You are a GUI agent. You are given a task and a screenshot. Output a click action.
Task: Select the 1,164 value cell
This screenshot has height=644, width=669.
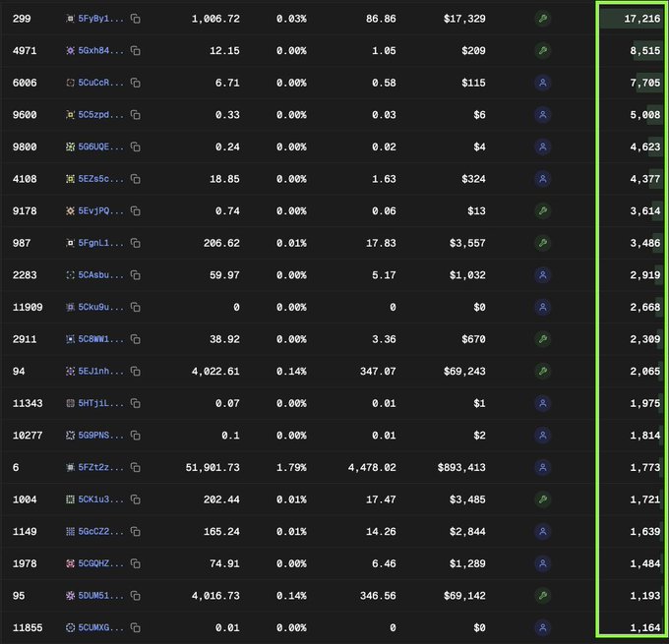[x=645, y=628]
